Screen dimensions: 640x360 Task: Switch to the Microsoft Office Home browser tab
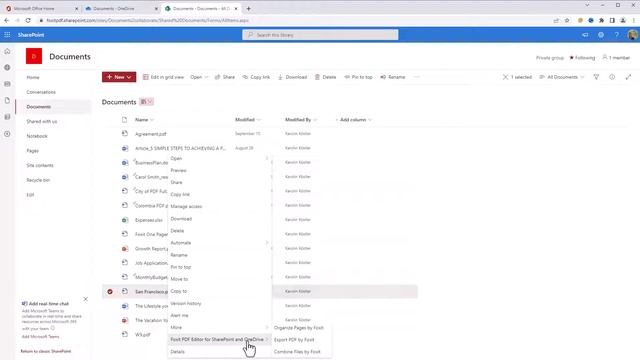[x=40, y=8]
